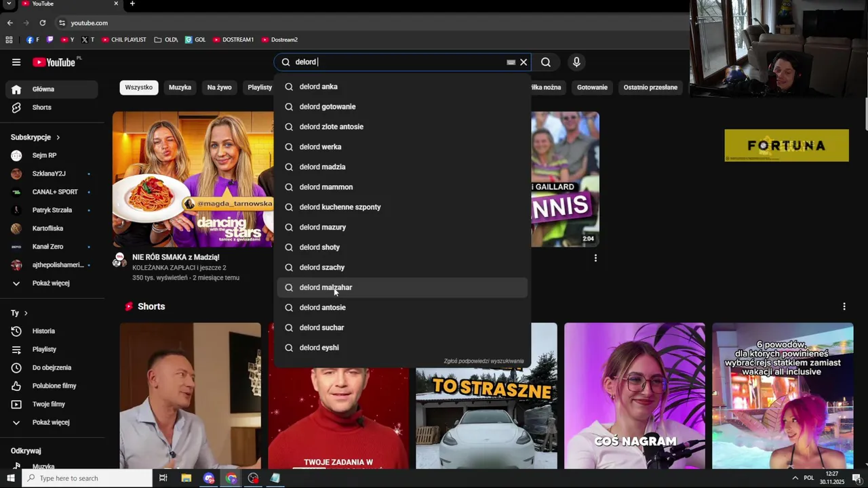The image size is (868, 488).
Task: Go to the YouTube logo home
Action: pyautogui.click(x=54, y=62)
